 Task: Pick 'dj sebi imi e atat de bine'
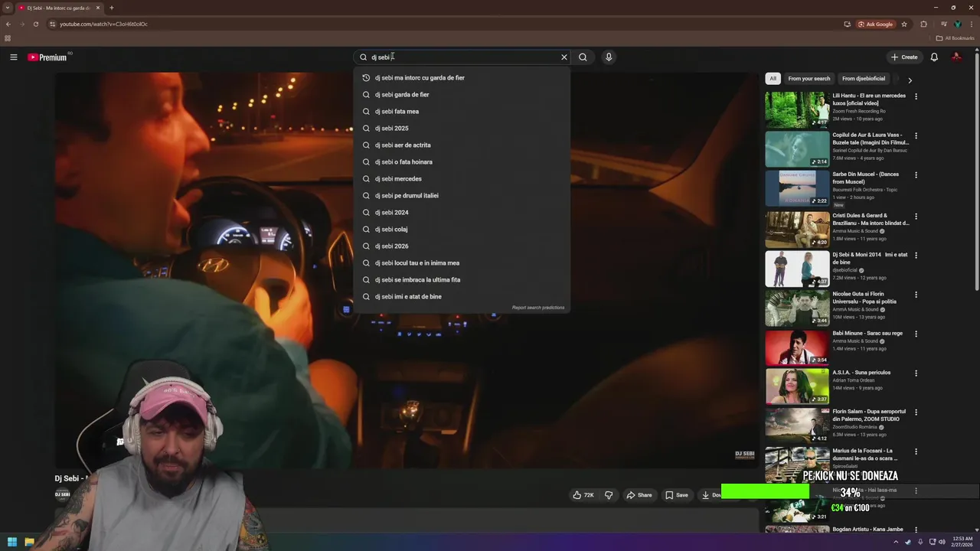462,296
